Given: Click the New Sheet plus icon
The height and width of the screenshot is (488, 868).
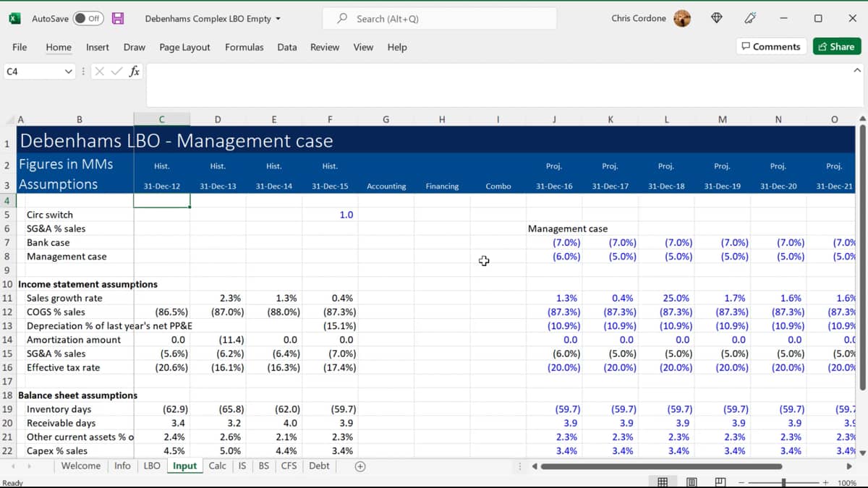Looking at the screenshot, I should pos(359,466).
